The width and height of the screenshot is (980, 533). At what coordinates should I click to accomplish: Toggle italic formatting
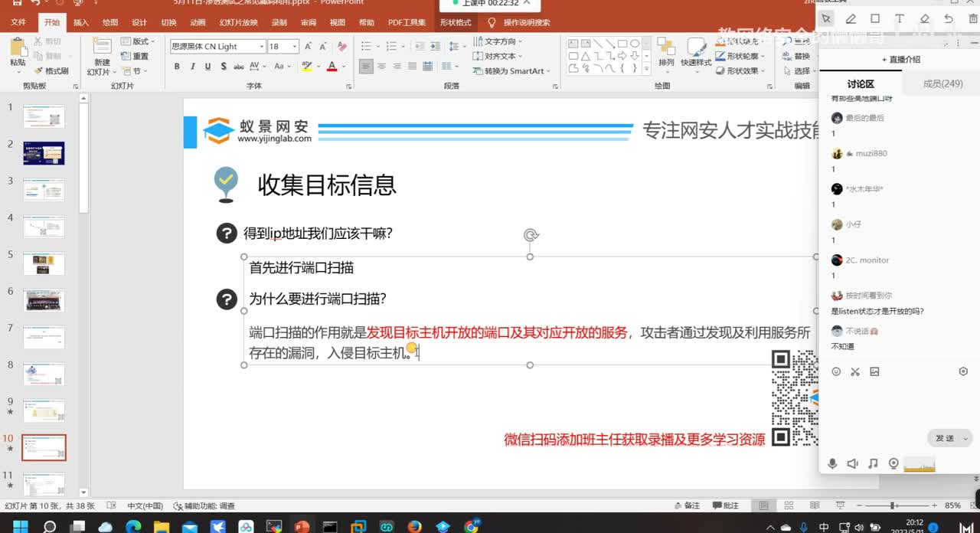coord(192,67)
